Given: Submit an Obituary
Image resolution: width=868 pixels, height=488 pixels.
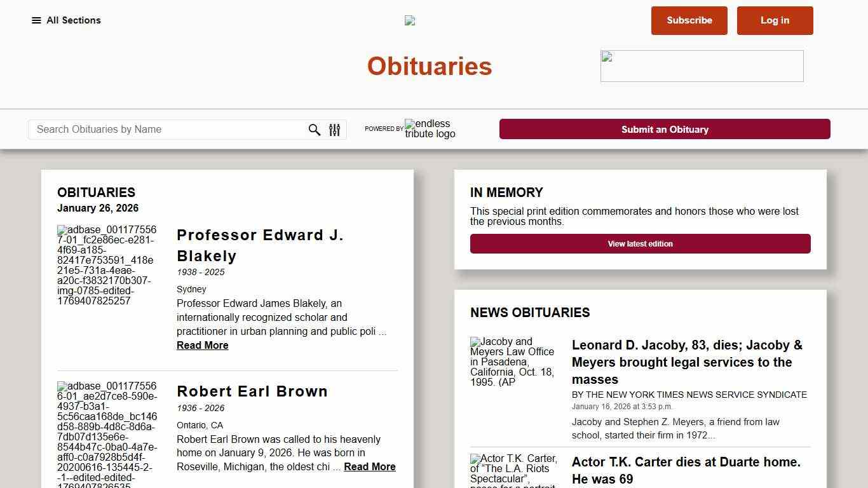Looking at the screenshot, I should pos(665,129).
